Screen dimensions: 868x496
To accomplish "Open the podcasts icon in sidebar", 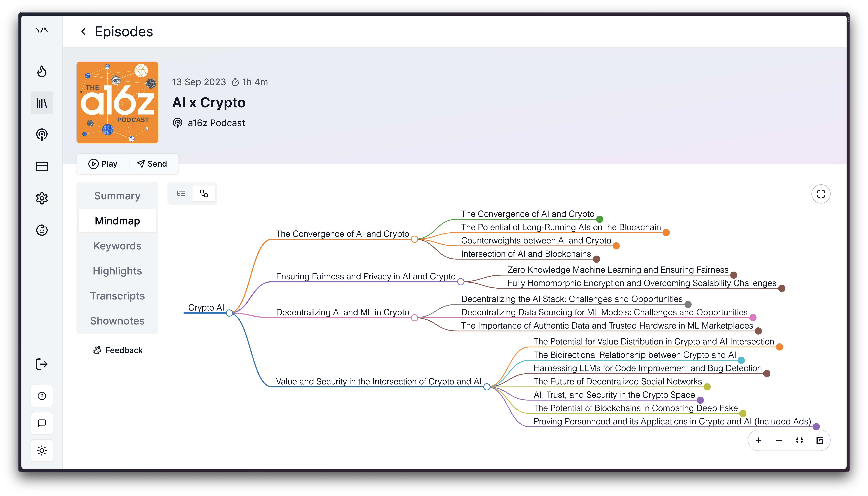I will [42, 135].
